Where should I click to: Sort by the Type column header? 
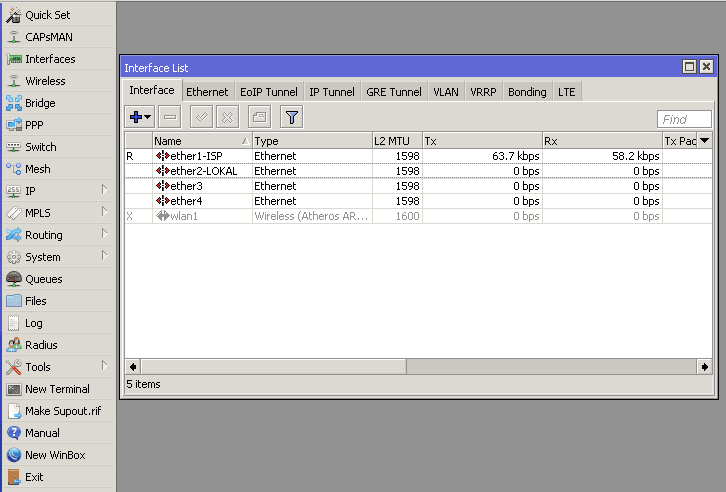312,141
